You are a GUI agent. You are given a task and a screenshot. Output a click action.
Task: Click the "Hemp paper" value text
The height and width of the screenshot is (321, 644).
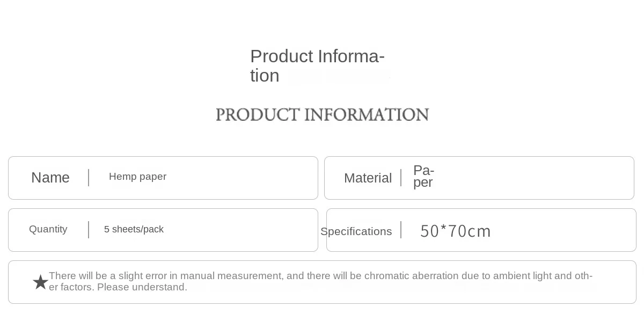[137, 177]
